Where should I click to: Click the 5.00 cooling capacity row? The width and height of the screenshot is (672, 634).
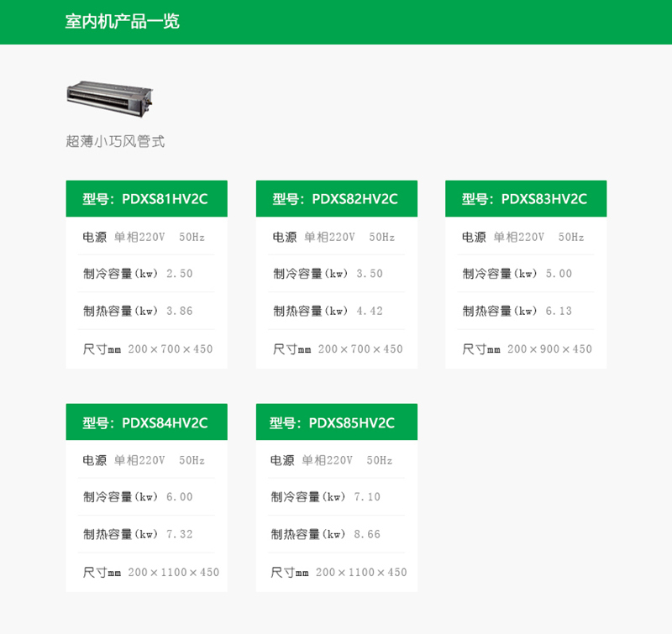(x=517, y=274)
